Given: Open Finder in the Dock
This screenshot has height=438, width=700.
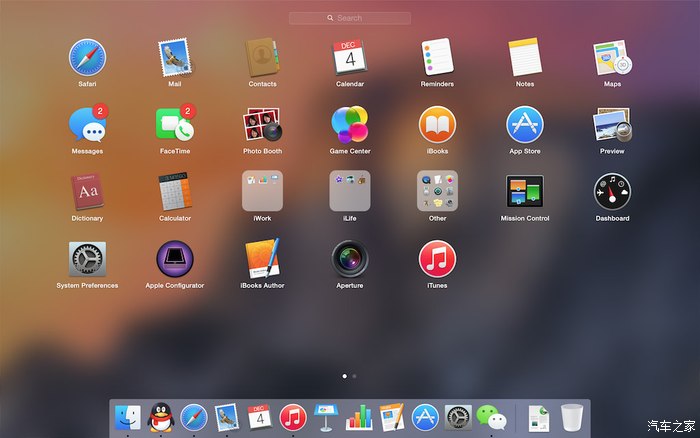Looking at the screenshot, I should pyautogui.click(x=127, y=417).
